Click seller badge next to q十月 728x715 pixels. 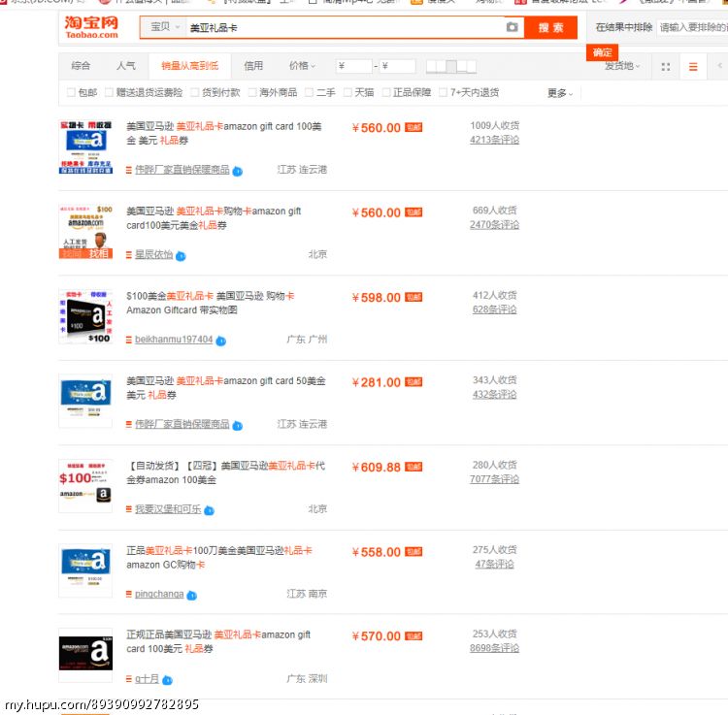click(x=167, y=681)
